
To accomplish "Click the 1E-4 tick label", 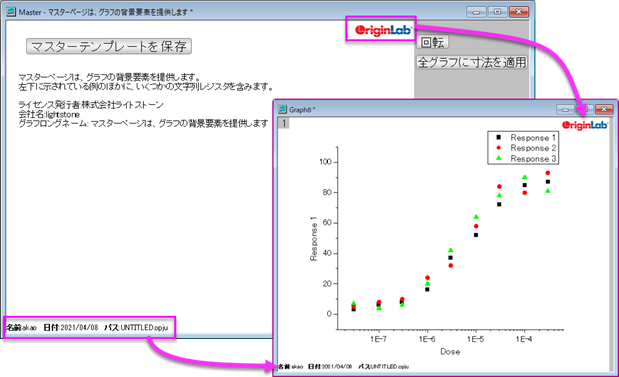I will pos(524,339).
